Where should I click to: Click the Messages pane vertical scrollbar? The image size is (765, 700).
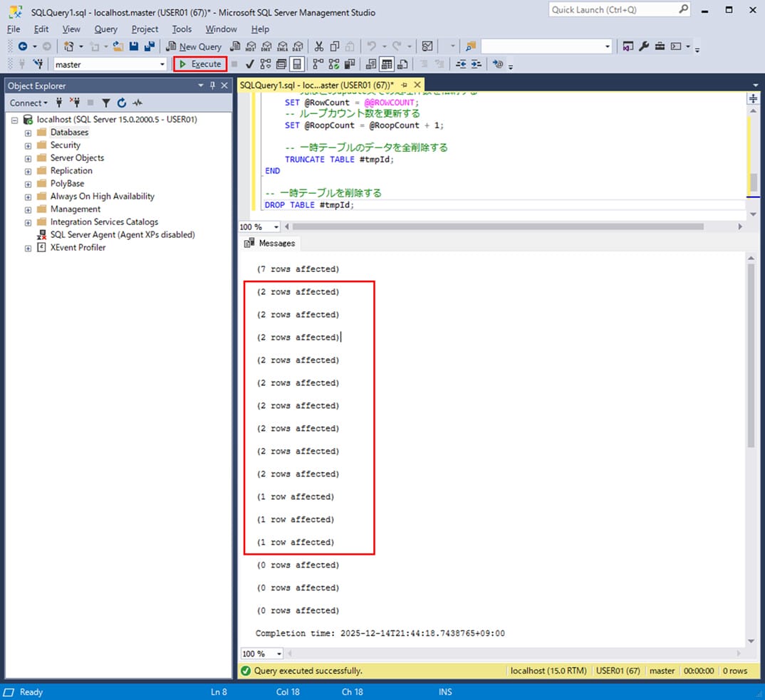point(751,356)
